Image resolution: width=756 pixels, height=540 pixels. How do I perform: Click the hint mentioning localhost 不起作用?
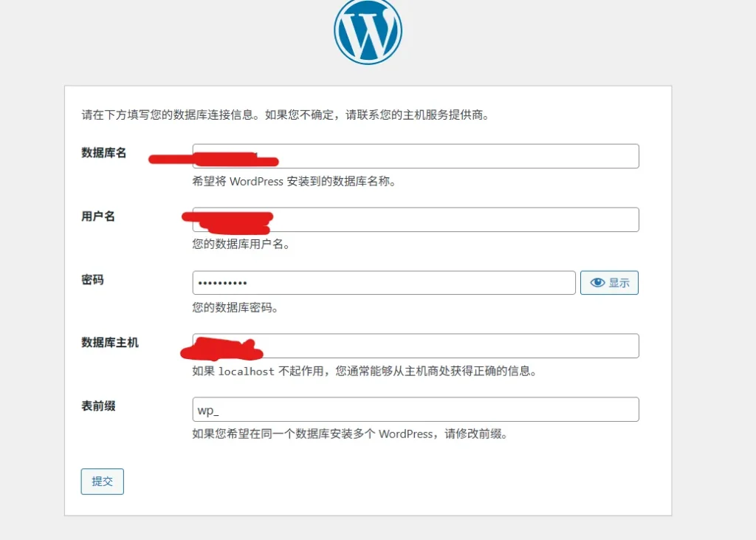coord(365,371)
